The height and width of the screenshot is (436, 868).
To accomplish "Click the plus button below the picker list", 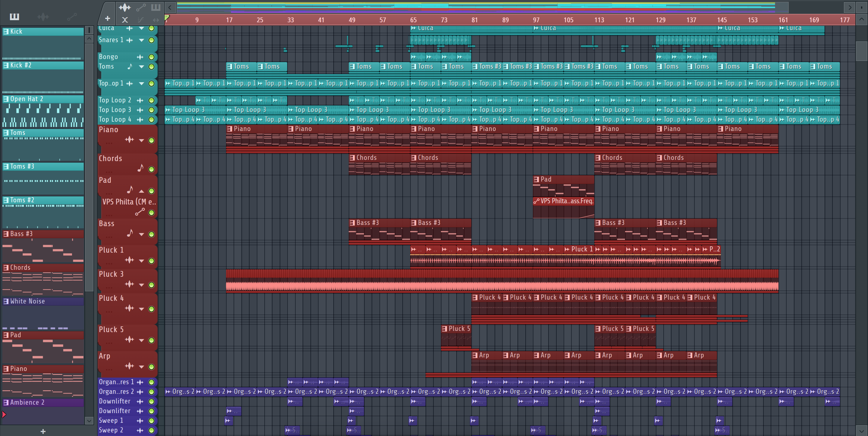I will 43,431.
